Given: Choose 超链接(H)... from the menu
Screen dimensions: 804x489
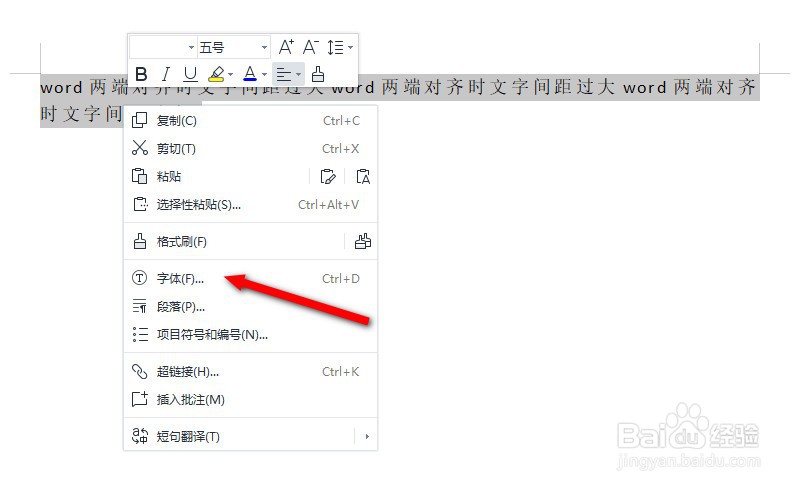Looking at the screenshot, I should click(x=251, y=372).
